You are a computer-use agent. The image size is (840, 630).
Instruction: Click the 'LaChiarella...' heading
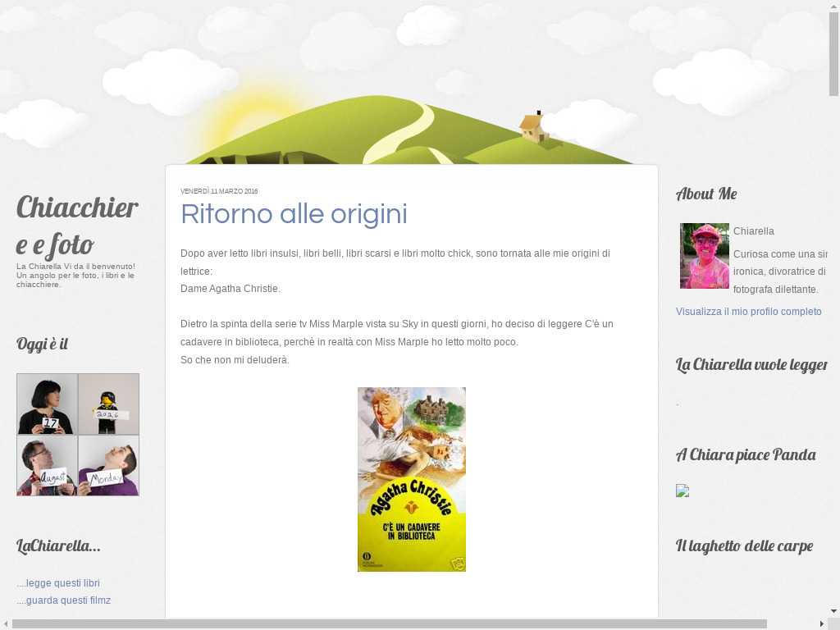[58, 546]
